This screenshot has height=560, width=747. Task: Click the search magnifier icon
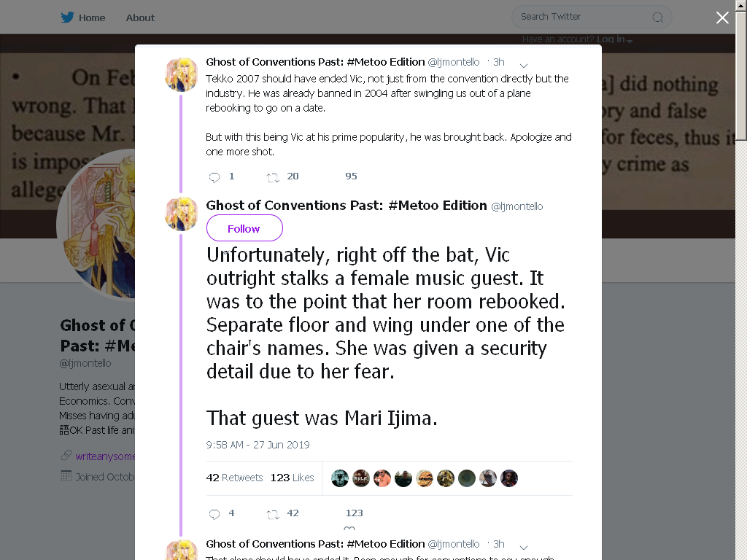pos(657,17)
